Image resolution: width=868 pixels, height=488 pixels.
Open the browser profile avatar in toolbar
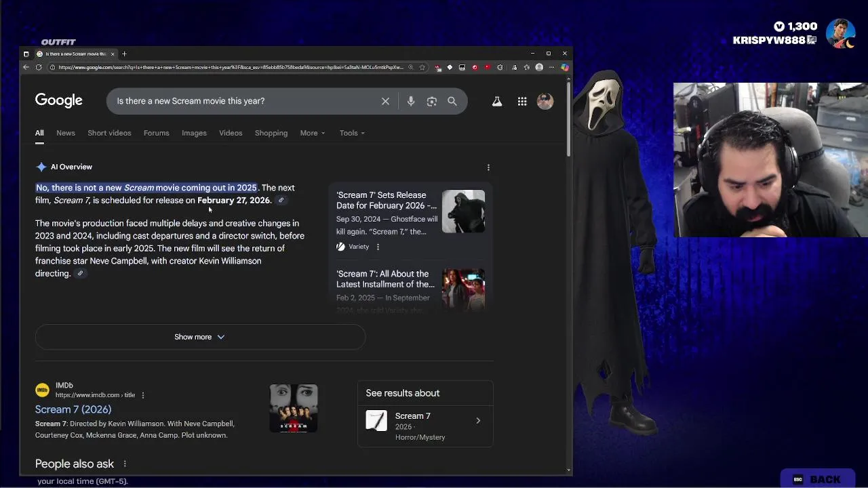(x=539, y=67)
